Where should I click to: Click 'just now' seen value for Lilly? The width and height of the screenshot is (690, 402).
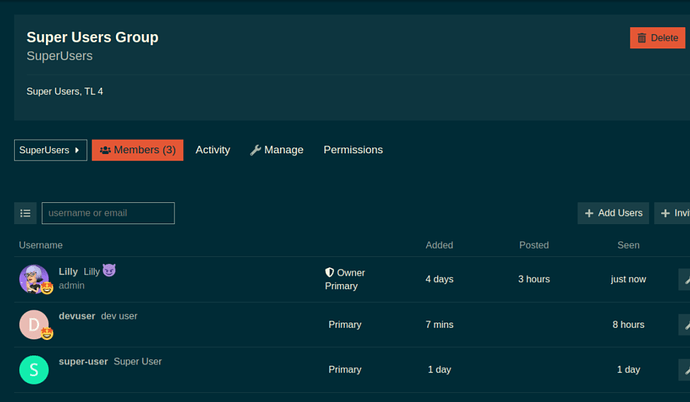[x=628, y=279]
